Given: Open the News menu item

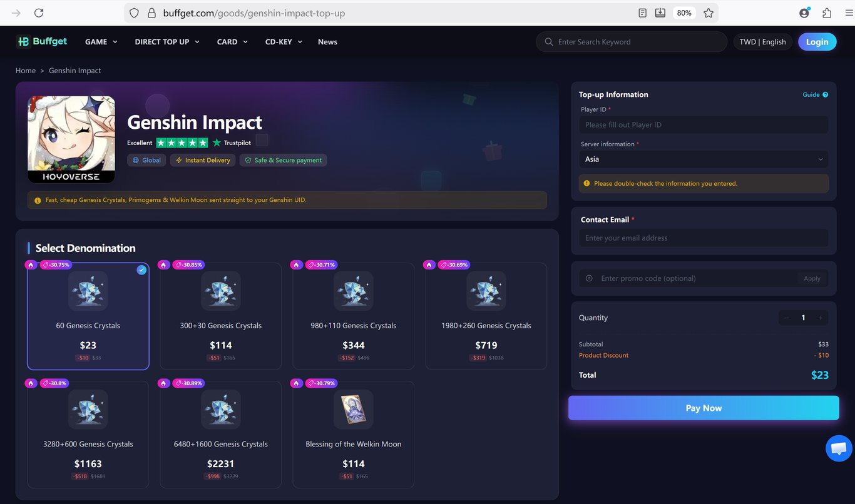Looking at the screenshot, I should click(x=327, y=42).
